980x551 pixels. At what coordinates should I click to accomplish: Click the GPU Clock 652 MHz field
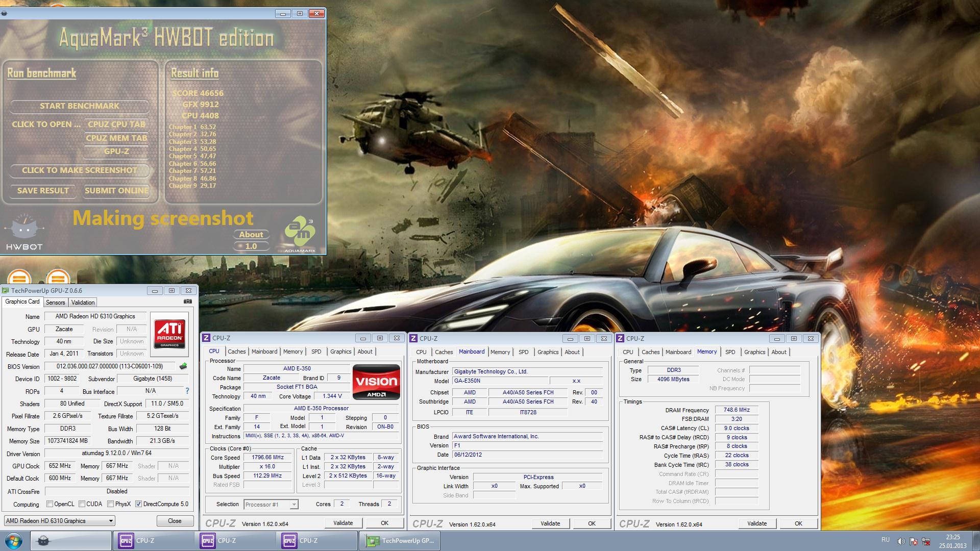click(60, 466)
